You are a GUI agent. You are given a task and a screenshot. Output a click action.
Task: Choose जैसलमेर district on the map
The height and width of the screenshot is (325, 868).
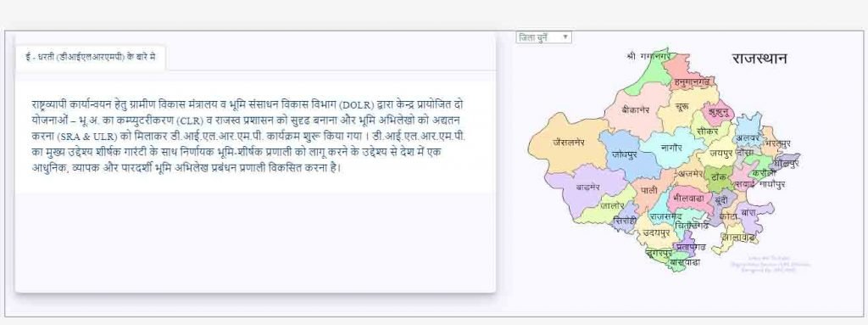point(569,142)
